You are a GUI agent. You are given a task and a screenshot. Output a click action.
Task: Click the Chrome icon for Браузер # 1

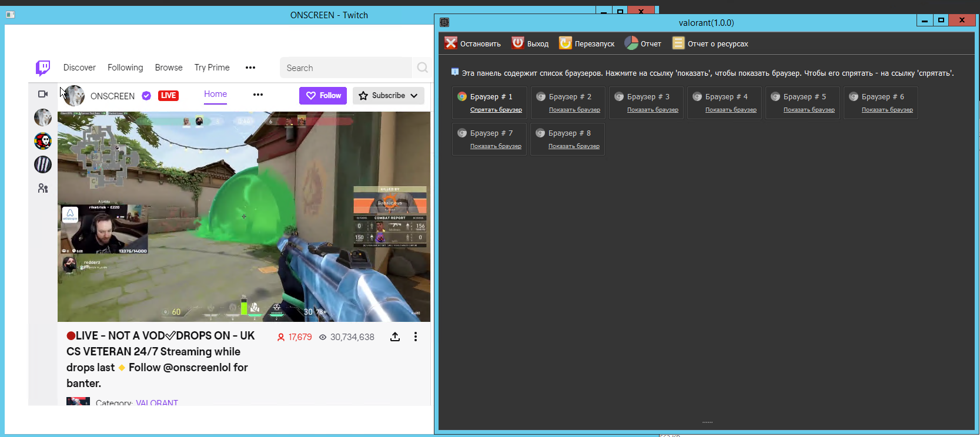pos(462,96)
